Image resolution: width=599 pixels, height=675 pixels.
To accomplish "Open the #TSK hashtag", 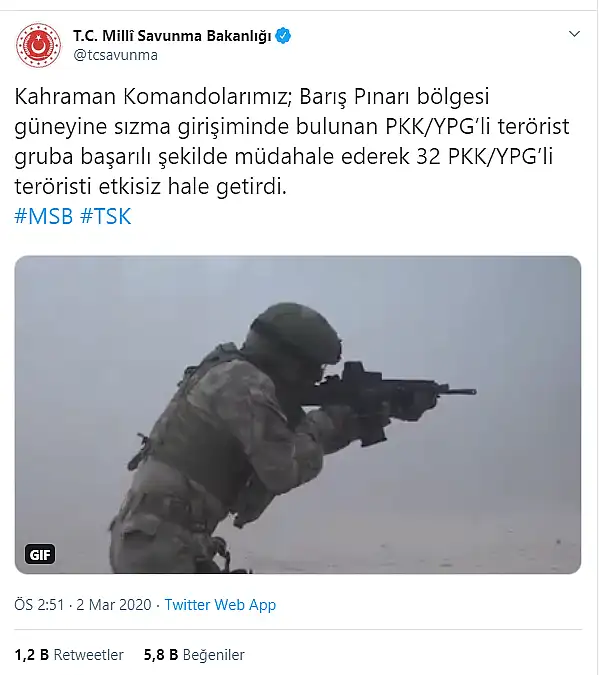I will pyautogui.click(x=106, y=216).
